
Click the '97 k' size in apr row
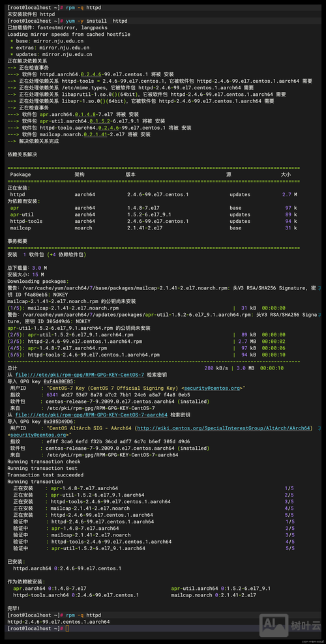(x=291, y=208)
